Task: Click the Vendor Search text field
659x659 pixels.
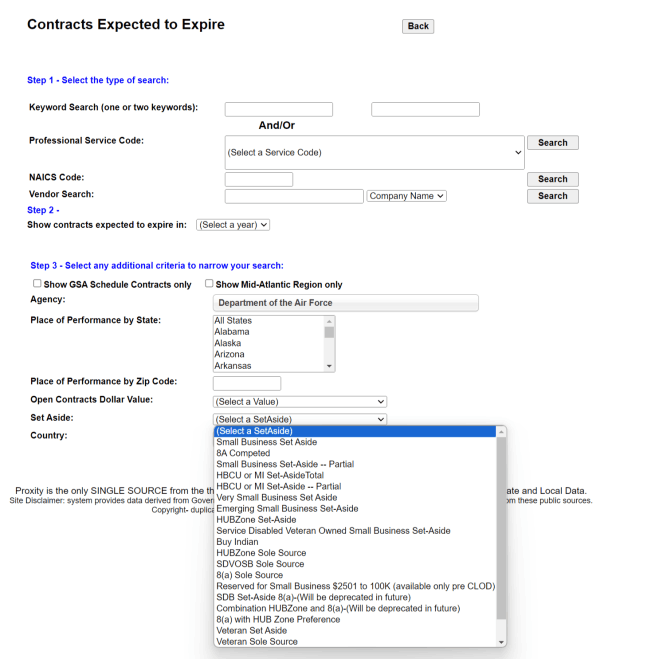Action: [x=294, y=196]
